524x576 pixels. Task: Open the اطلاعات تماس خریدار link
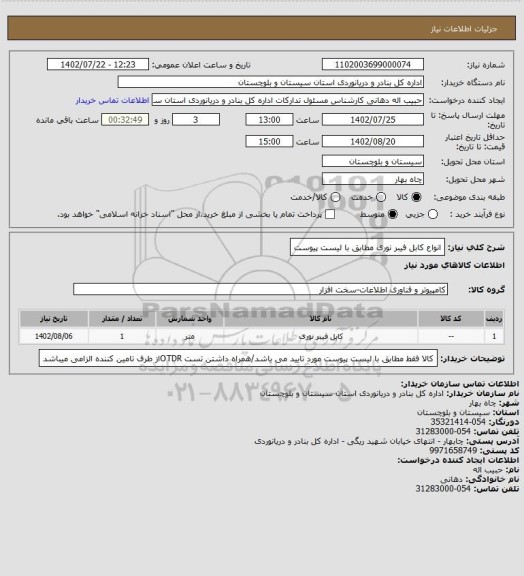pyautogui.click(x=112, y=100)
